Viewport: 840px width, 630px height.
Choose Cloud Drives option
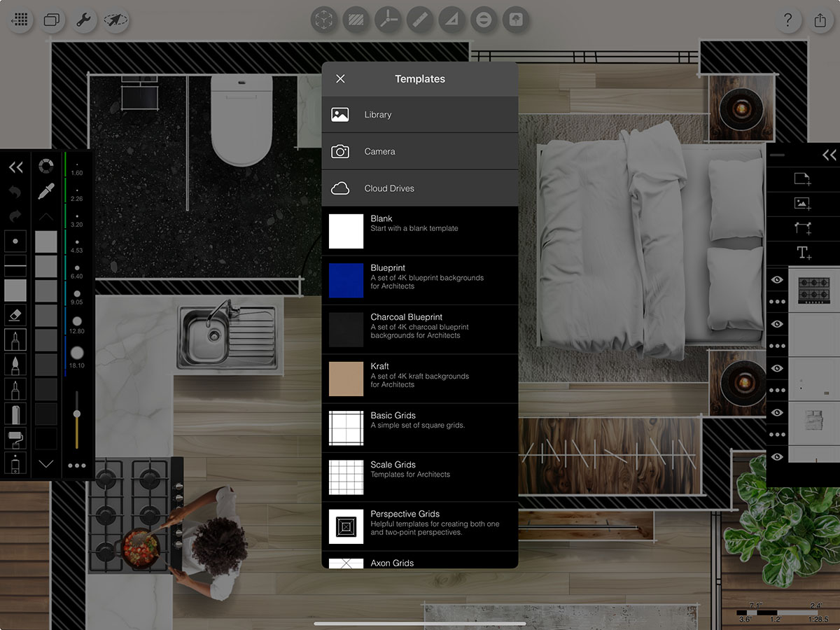pos(420,188)
